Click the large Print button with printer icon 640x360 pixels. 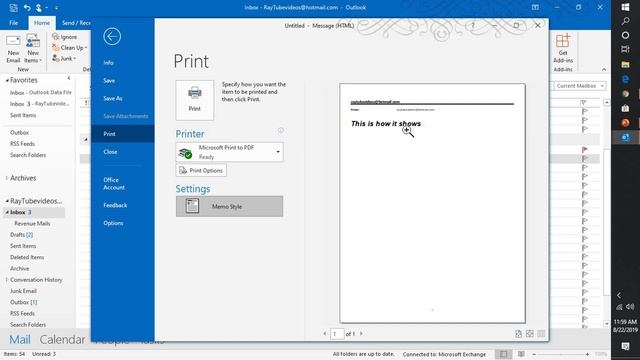tap(195, 100)
